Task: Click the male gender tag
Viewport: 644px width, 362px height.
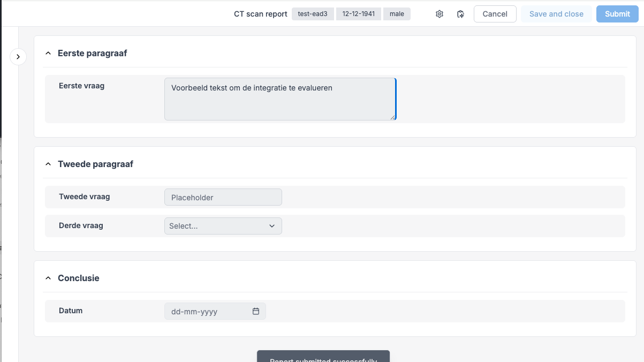Action: pyautogui.click(x=397, y=14)
